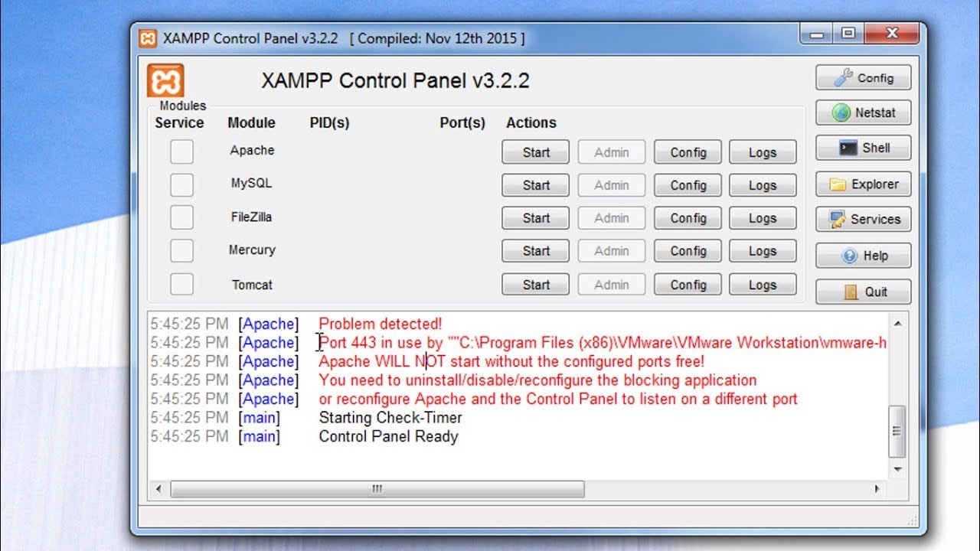Screen dimensions: 980x551
Task: Open Mercury Config button
Action: [x=688, y=251]
